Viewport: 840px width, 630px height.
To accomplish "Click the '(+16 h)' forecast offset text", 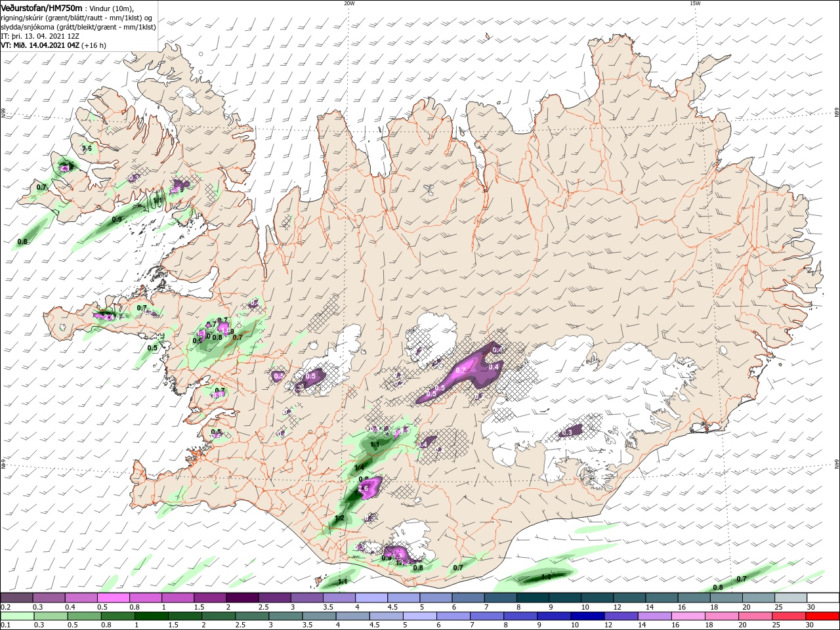I will pos(94,46).
